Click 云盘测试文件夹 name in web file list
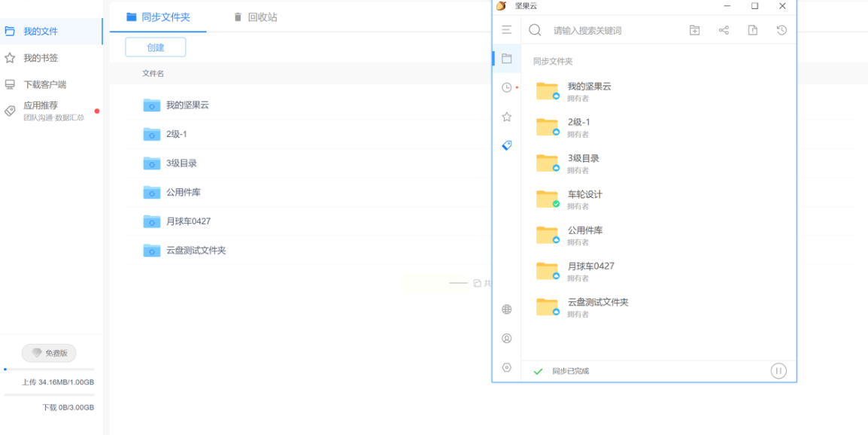Screen dimensions: 868x435 tap(196, 251)
